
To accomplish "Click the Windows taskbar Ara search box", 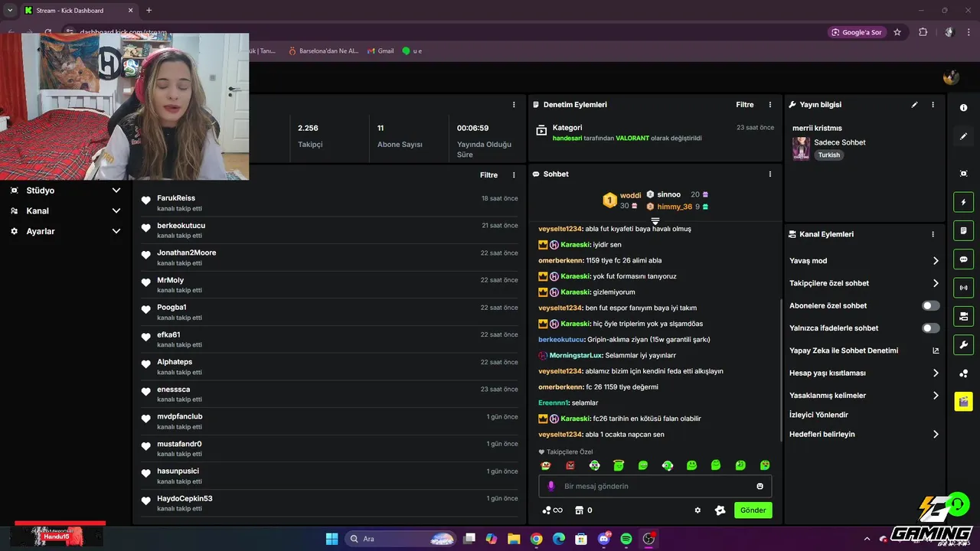I will pos(400,539).
